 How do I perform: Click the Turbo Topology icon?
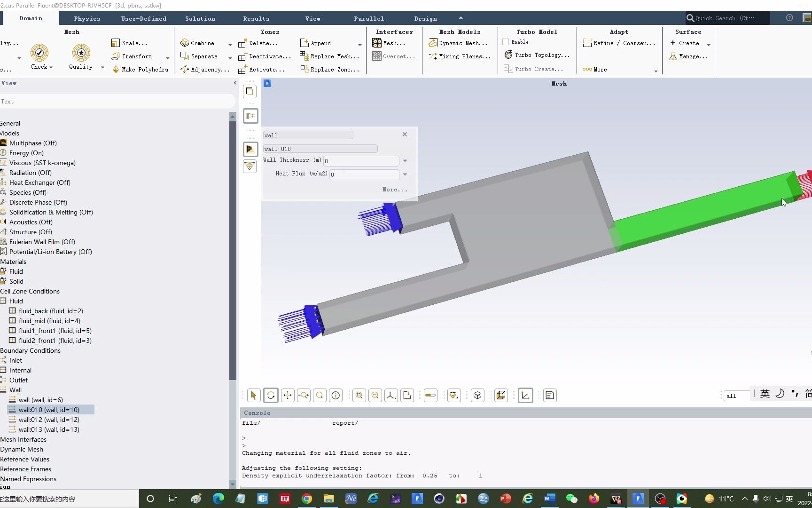[x=508, y=55]
